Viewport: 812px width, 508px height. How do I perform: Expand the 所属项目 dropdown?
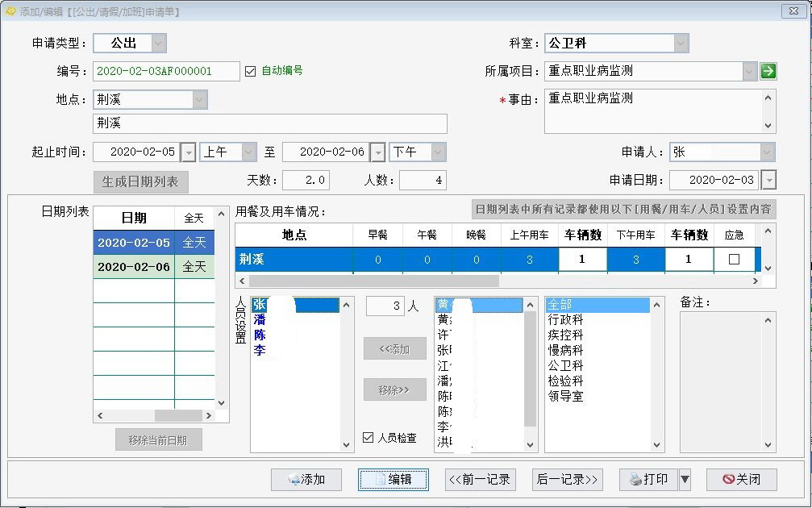tap(749, 71)
